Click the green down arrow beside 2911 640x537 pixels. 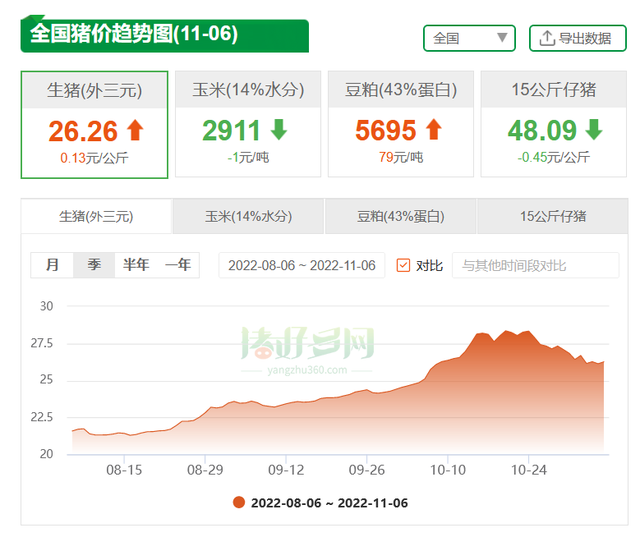(x=279, y=130)
